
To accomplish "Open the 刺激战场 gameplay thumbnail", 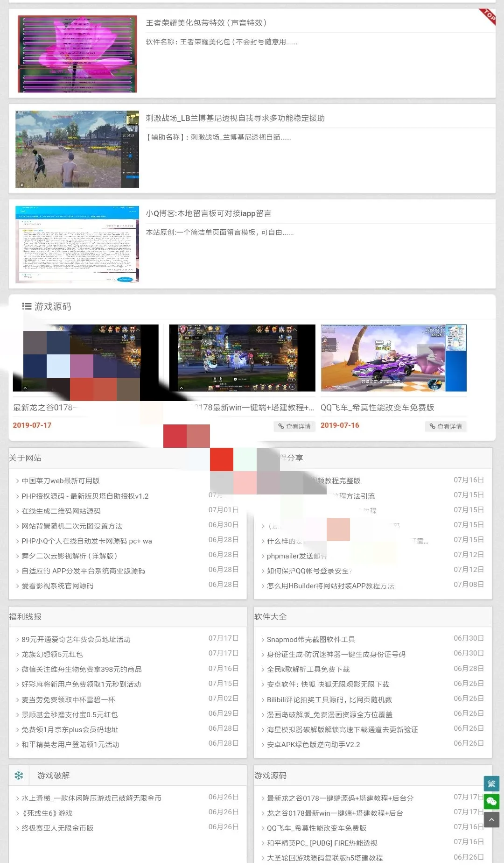I will tap(77, 149).
